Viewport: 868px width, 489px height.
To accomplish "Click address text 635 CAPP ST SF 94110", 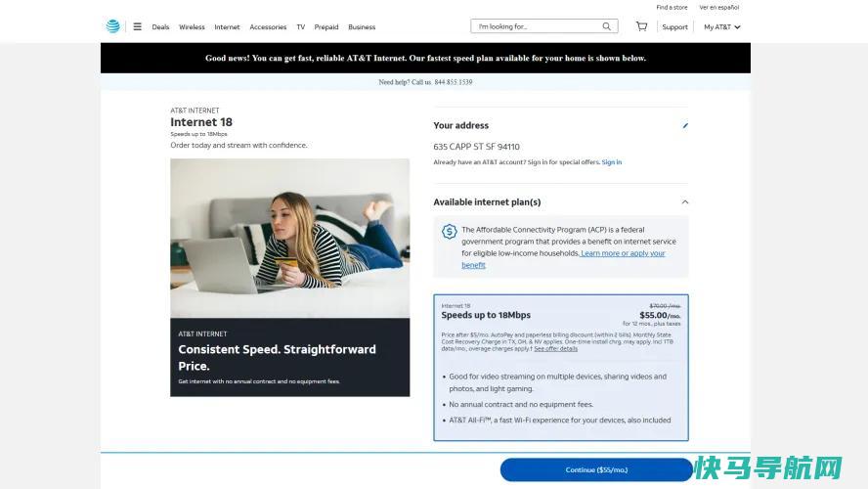I will 476,147.
